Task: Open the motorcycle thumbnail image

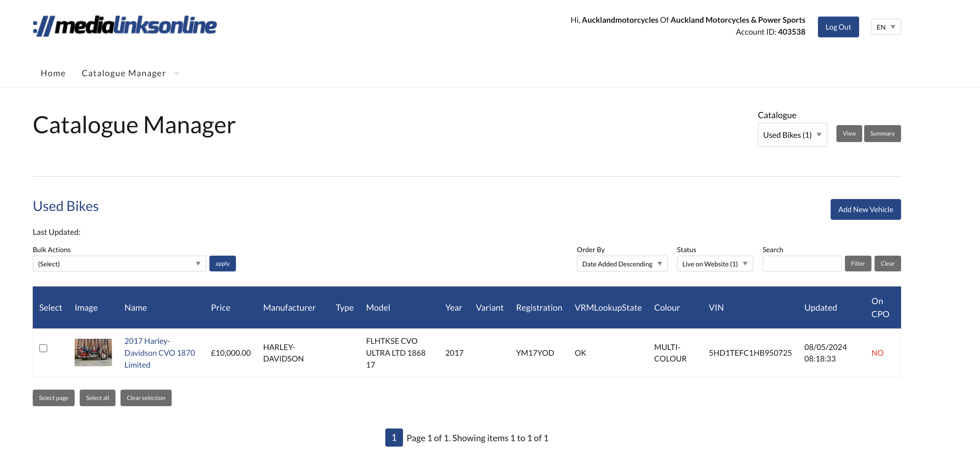Action: 93,352
